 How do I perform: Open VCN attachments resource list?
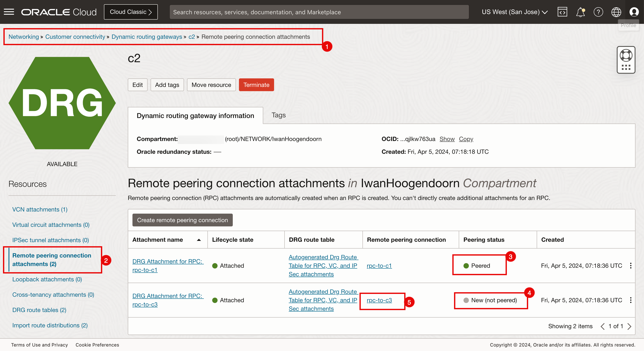pyautogui.click(x=40, y=210)
